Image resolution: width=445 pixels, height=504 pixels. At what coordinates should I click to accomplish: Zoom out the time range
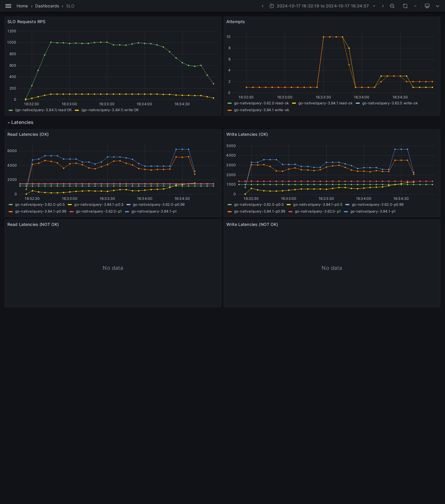pos(392,6)
